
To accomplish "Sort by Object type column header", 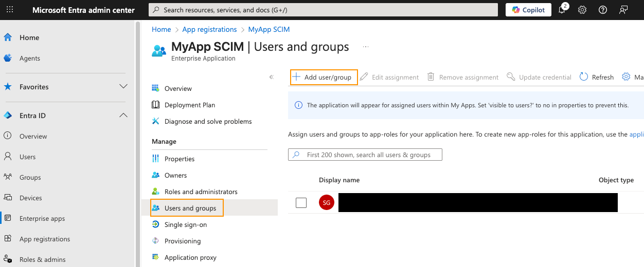I will [616, 180].
